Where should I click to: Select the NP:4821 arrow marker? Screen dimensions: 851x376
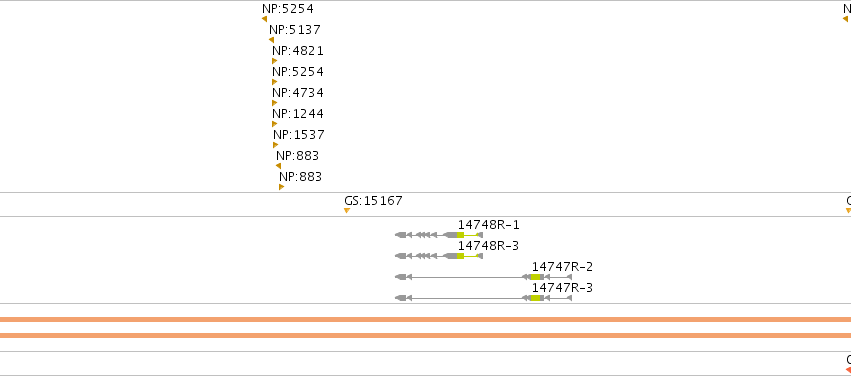[275, 61]
